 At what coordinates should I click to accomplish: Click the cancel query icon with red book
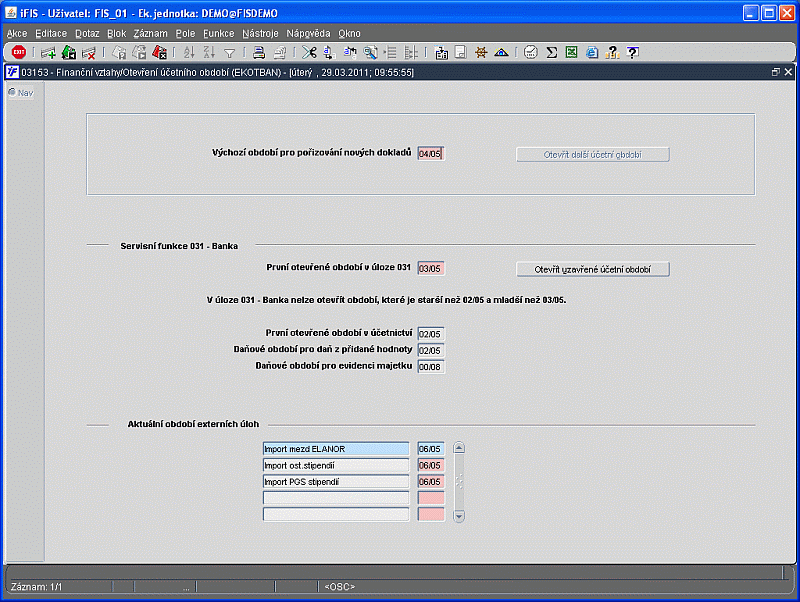click(160, 52)
